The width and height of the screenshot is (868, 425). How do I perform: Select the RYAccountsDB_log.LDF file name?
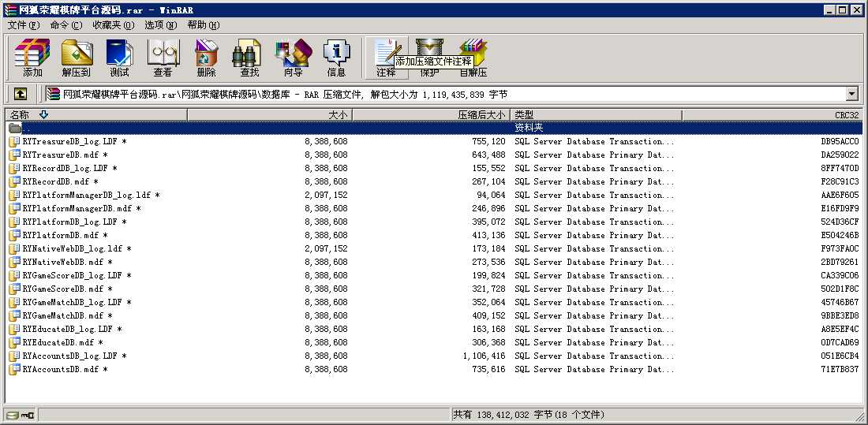coord(75,356)
